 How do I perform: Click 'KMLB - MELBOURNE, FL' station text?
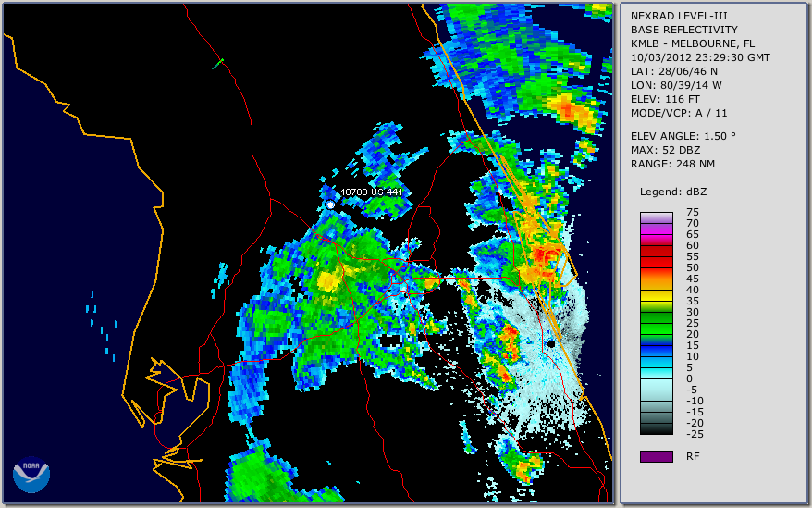(x=693, y=43)
